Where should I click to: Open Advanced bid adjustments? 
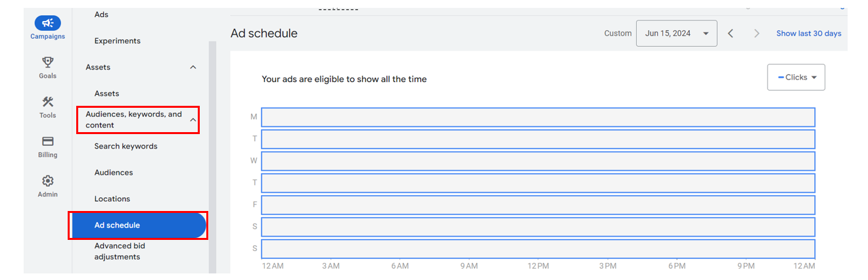(120, 251)
